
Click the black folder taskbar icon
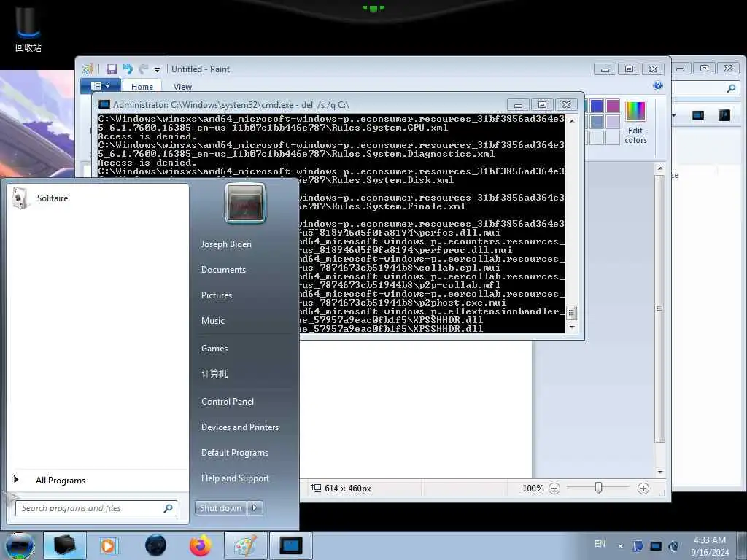pos(65,545)
